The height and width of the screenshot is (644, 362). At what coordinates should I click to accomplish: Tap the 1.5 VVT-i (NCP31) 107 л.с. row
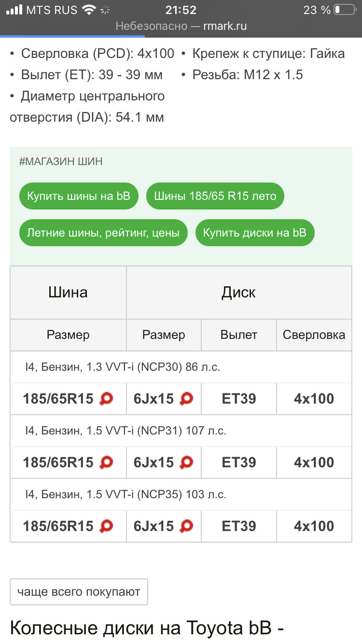[x=181, y=431]
